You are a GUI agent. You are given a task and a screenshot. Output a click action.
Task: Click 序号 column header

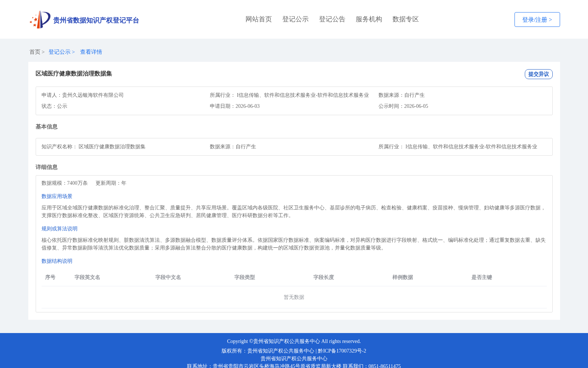tap(50, 277)
